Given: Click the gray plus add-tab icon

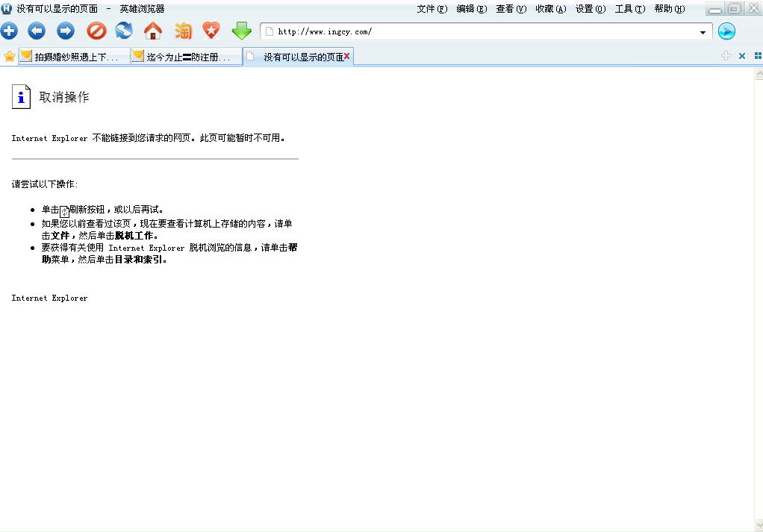Looking at the screenshot, I should pos(726,56).
